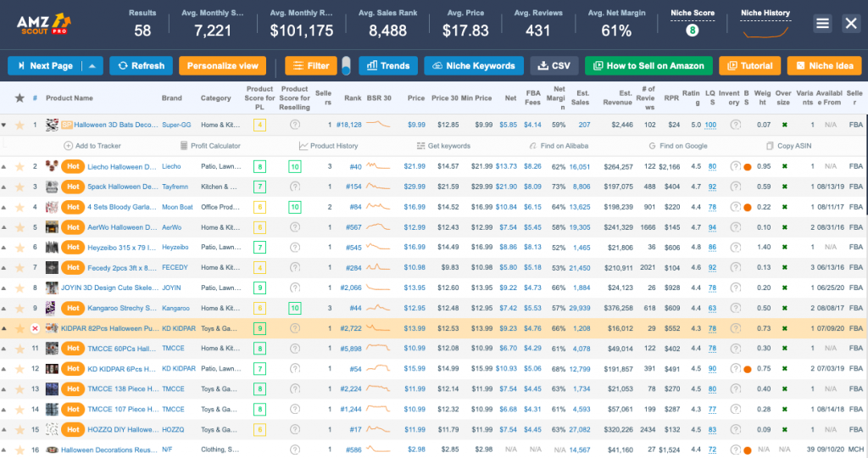
Task: Open the Moon Boat brand link
Action: (178, 207)
